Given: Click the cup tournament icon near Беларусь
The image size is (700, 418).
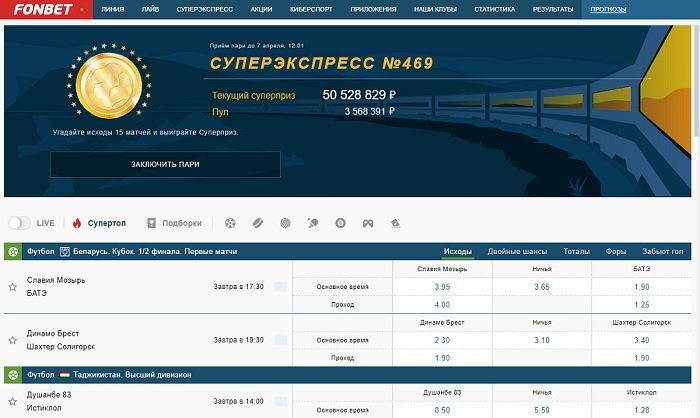Looking at the screenshot, I should (65, 251).
